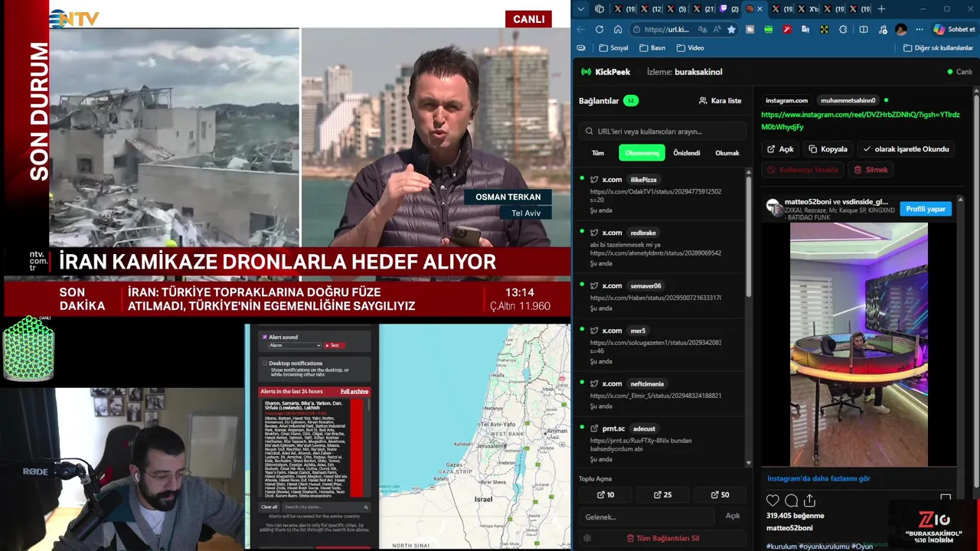The width and height of the screenshot is (980, 551).
Task: Open the redbrake x.com link row
Action: pos(659,247)
